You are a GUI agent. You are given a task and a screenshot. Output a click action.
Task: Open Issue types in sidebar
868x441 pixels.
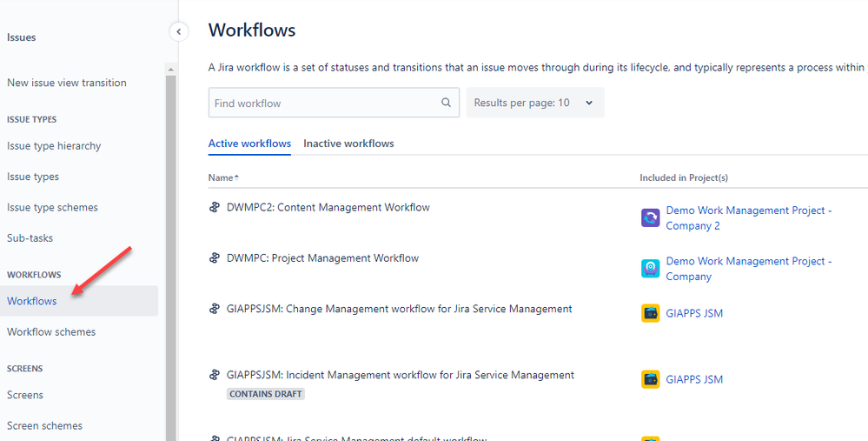33,177
